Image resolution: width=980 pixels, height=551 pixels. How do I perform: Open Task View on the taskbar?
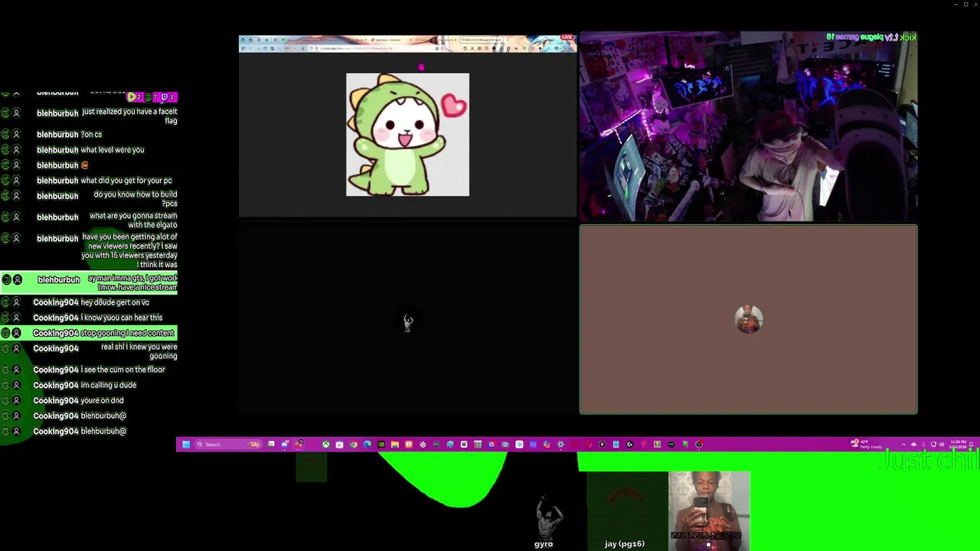click(x=271, y=444)
